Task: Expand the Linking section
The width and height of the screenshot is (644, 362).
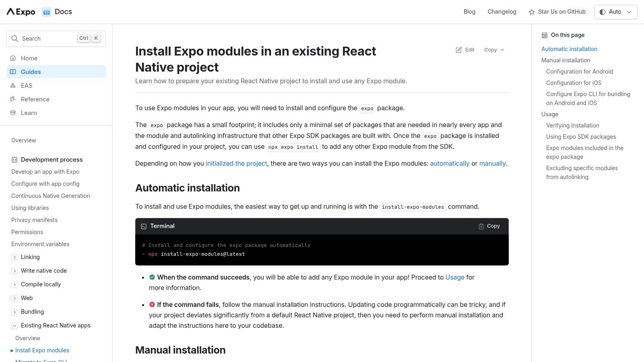Action: 14,257
